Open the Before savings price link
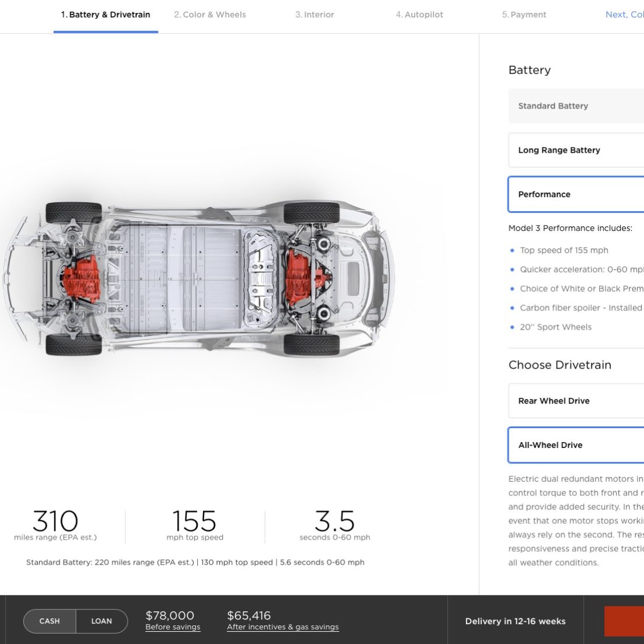644x644 pixels. [x=173, y=627]
